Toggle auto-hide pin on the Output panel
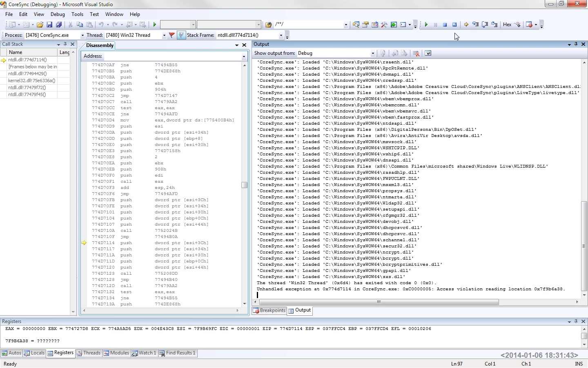Screen dimensions: 588x368 coord(576,44)
